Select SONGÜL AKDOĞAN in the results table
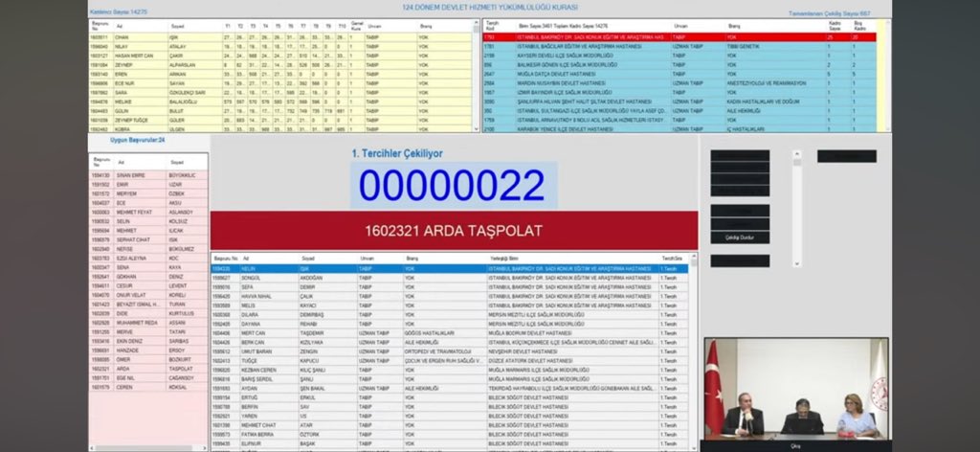This screenshot has height=452, width=980. point(450,279)
